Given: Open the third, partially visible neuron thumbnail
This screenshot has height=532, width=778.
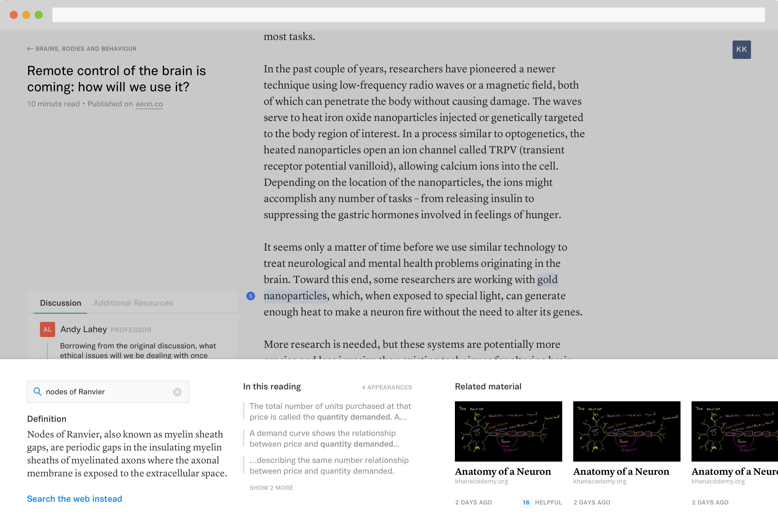Looking at the screenshot, I should click(735, 431).
